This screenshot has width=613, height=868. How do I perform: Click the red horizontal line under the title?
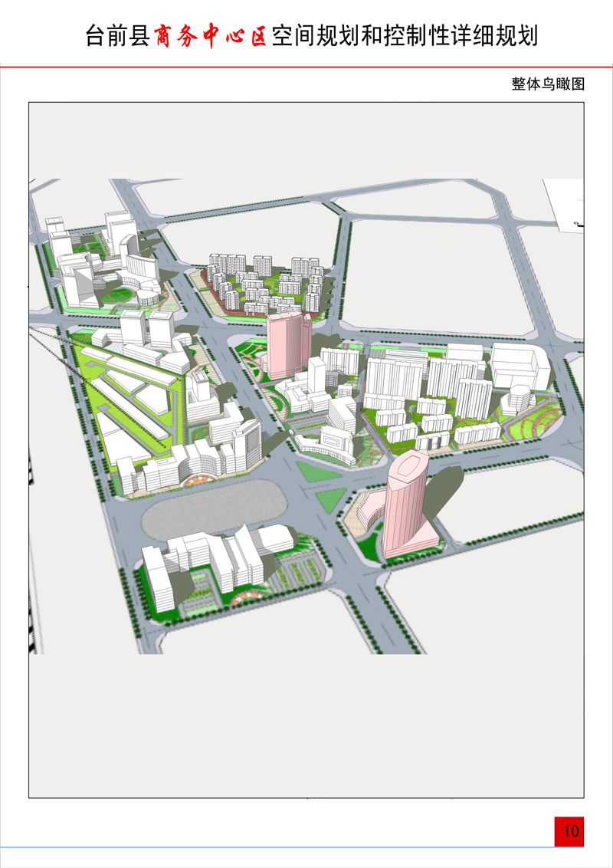point(306,67)
